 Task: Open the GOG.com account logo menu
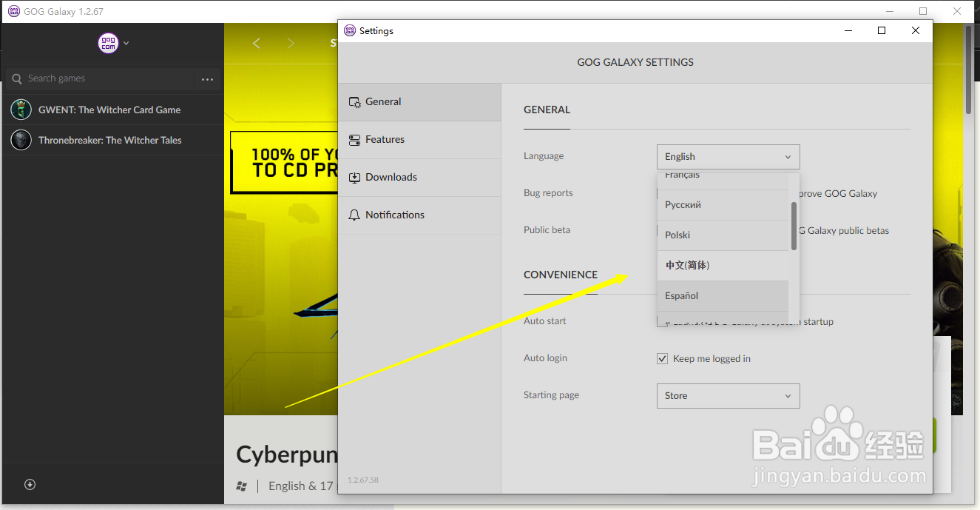coord(108,43)
